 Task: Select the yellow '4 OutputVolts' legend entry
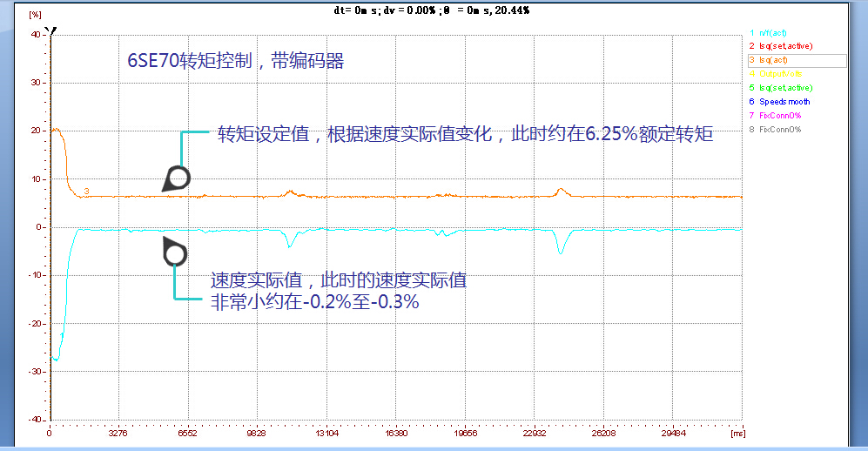pos(775,74)
